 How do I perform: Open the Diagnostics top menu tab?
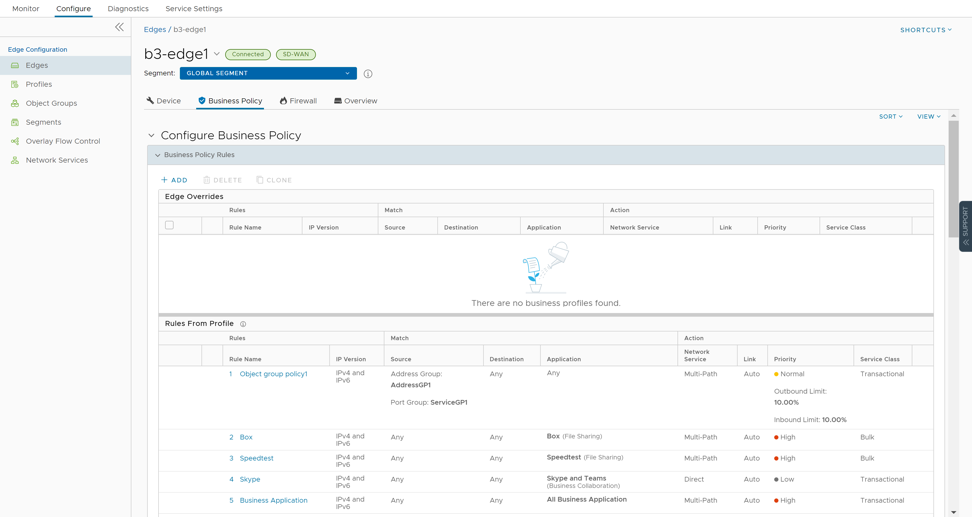tap(128, 9)
